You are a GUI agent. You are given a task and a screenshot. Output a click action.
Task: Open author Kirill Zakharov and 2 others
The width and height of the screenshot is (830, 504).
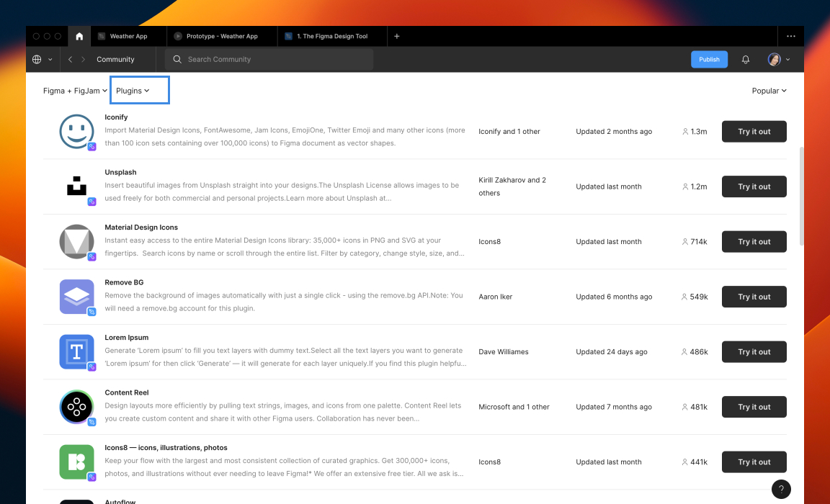tap(512, 186)
